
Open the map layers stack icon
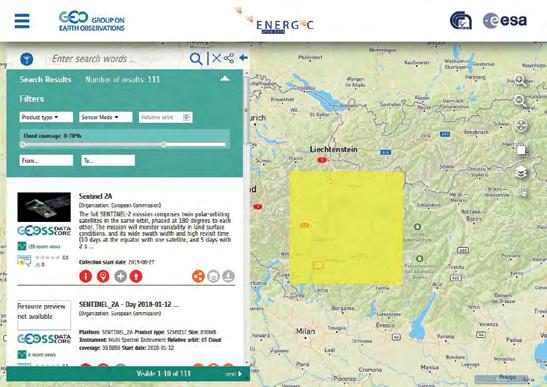(521, 172)
